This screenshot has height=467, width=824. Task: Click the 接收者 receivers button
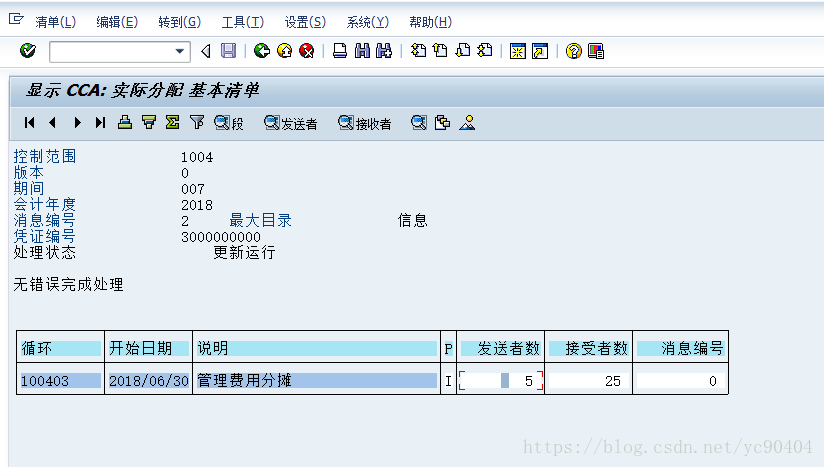(x=365, y=123)
